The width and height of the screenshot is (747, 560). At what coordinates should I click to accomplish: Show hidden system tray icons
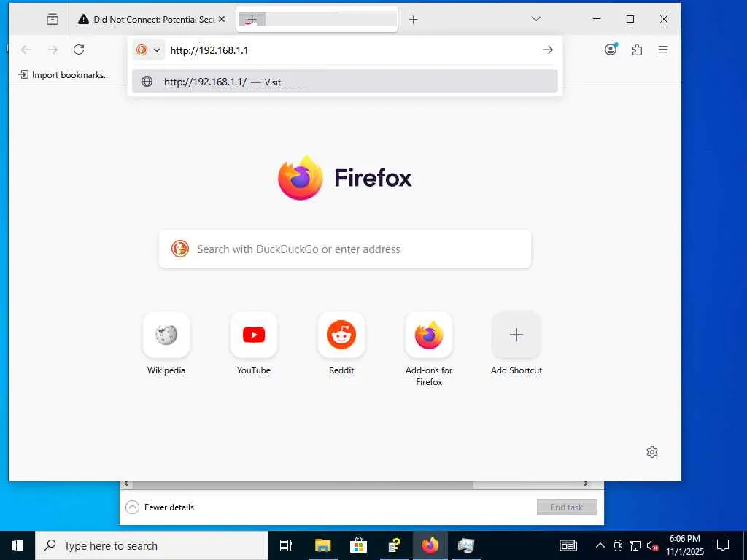point(600,545)
